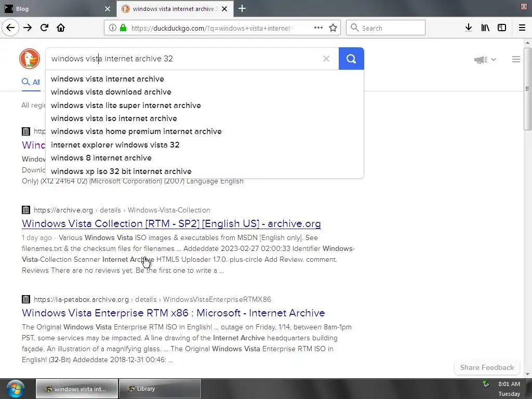Click the system tray network icon
The image size is (532, 399).
pos(486,384)
